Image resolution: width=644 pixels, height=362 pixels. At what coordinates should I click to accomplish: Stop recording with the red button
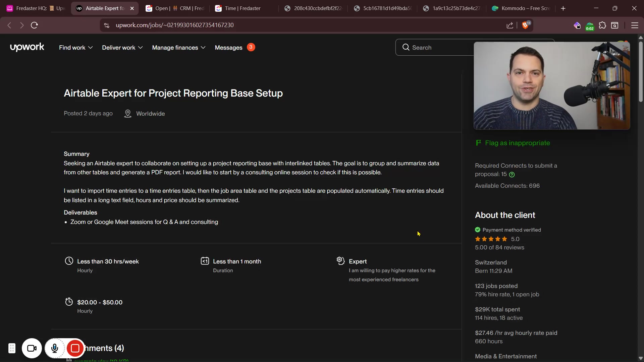click(x=75, y=349)
